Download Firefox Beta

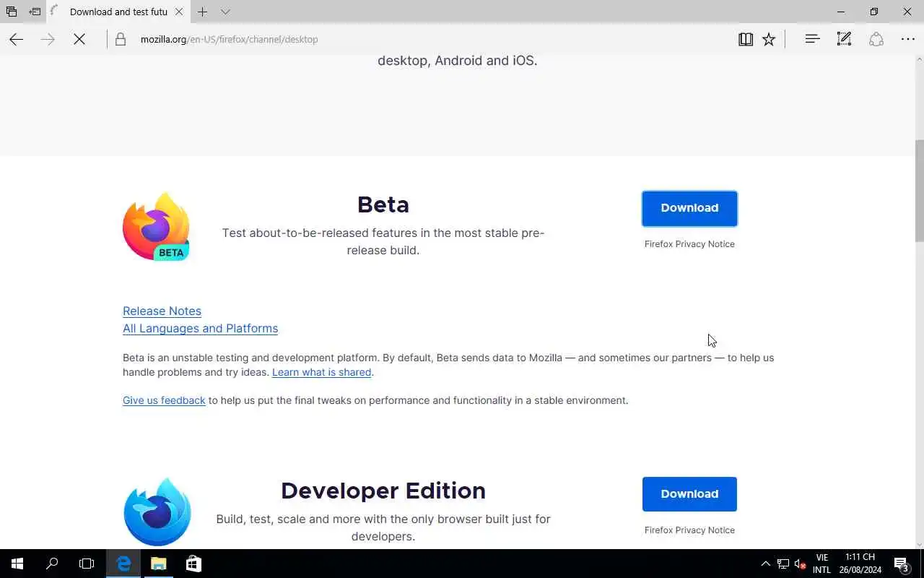(689, 208)
